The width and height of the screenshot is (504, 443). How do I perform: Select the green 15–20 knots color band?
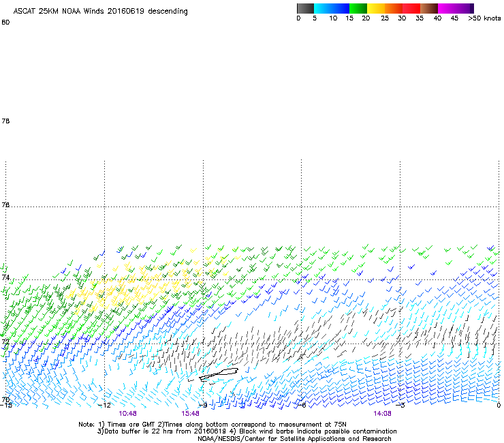(x=358, y=8)
